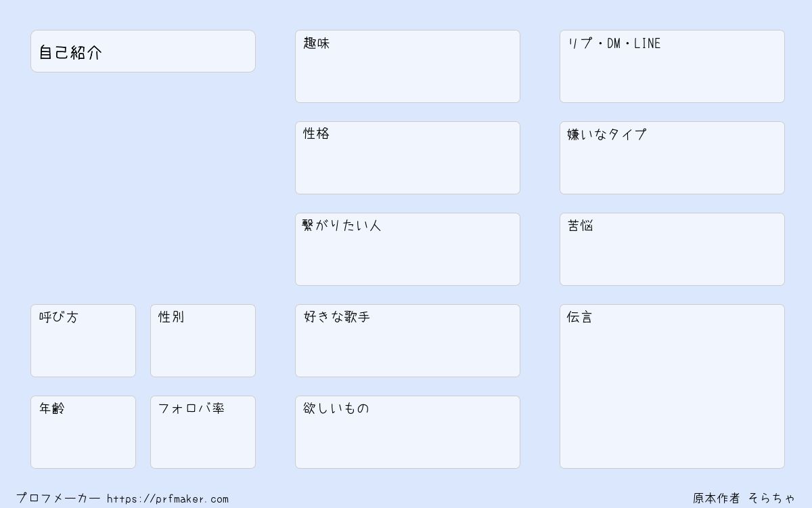This screenshot has height=508, width=812.
Task: Click the 趣味 label text
Action: click(317, 43)
